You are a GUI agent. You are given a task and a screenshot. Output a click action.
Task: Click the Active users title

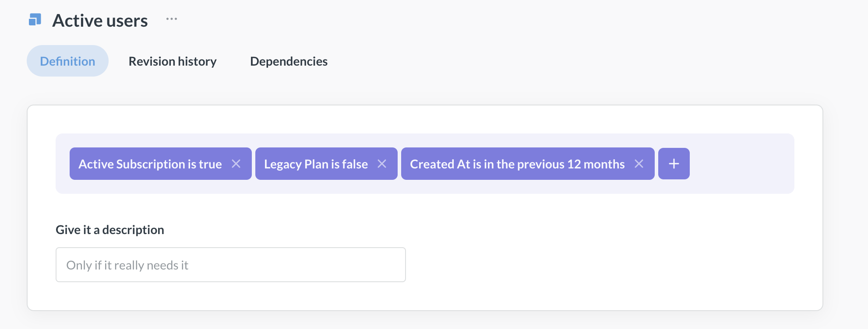[x=100, y=20]
